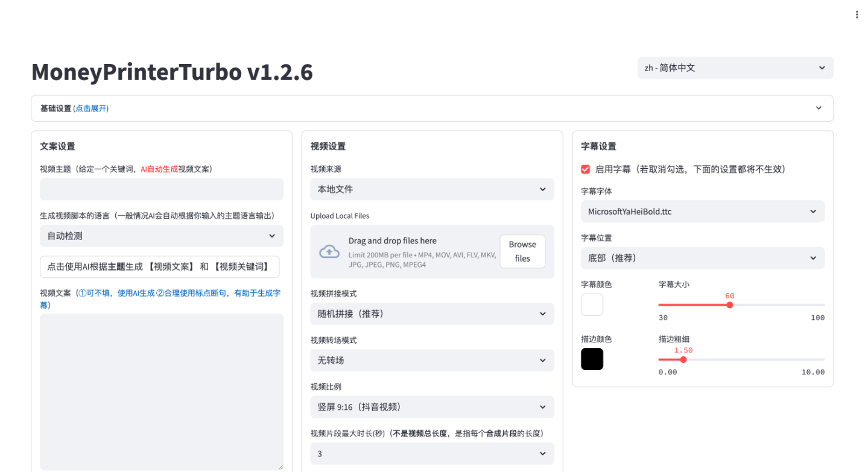Click the black 描边颜色 color swatch

click(x=592, y=359)
